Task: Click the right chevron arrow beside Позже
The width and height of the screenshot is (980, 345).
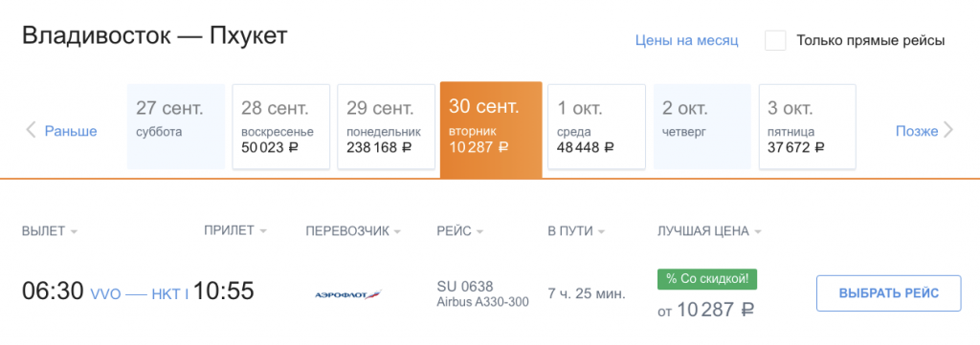Action: 948,130
